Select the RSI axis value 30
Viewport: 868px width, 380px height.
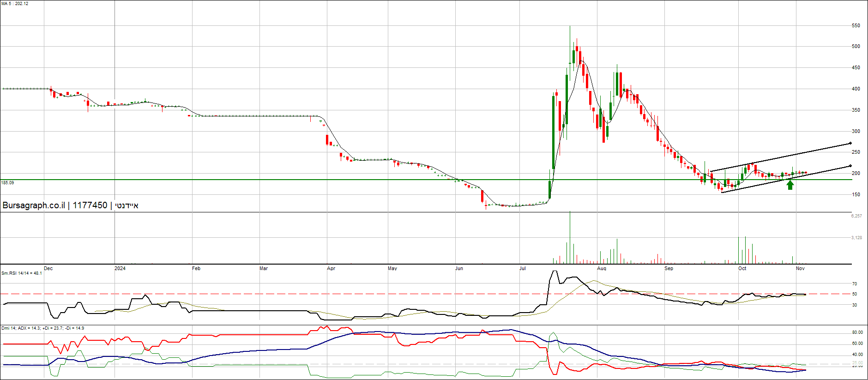click(855, 305)
